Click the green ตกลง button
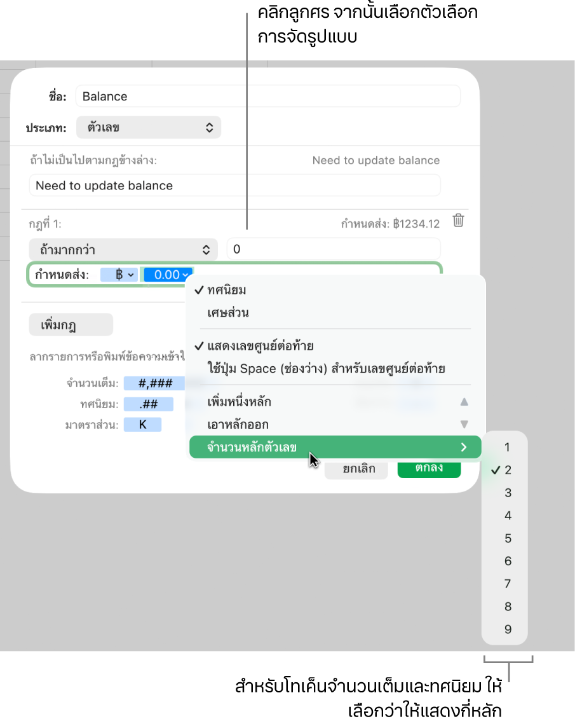The image size is (575, 728). pyautogui.click(x=429, y=469)
